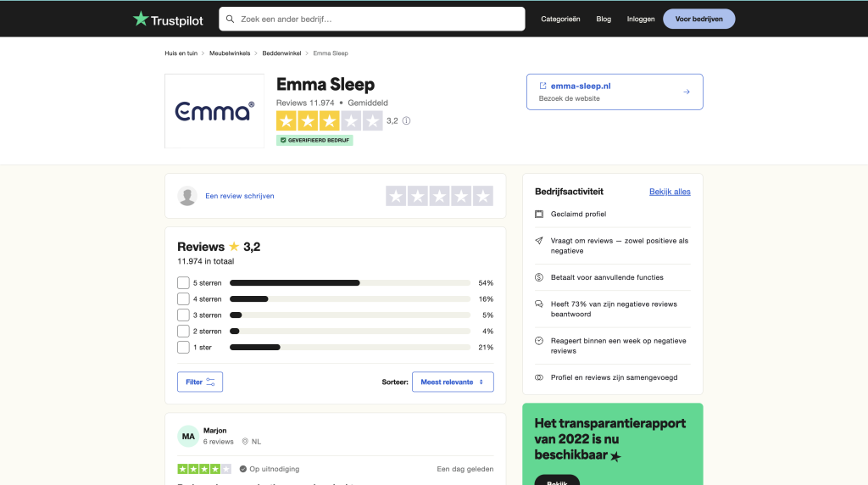Screen dimensions: 868x485
Task: Click the merged icon for Profiel en reviews samengevoegd
Action: tap(539, 377)
